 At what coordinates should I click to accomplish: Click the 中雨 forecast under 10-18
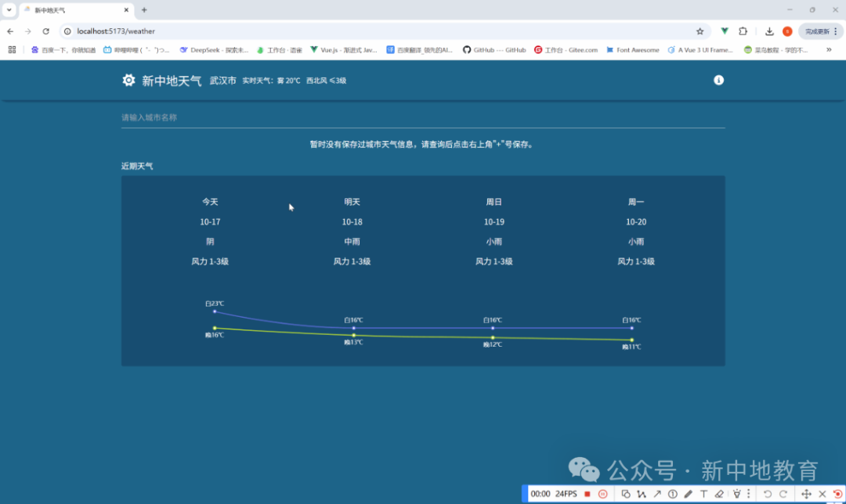coord(352,242)
